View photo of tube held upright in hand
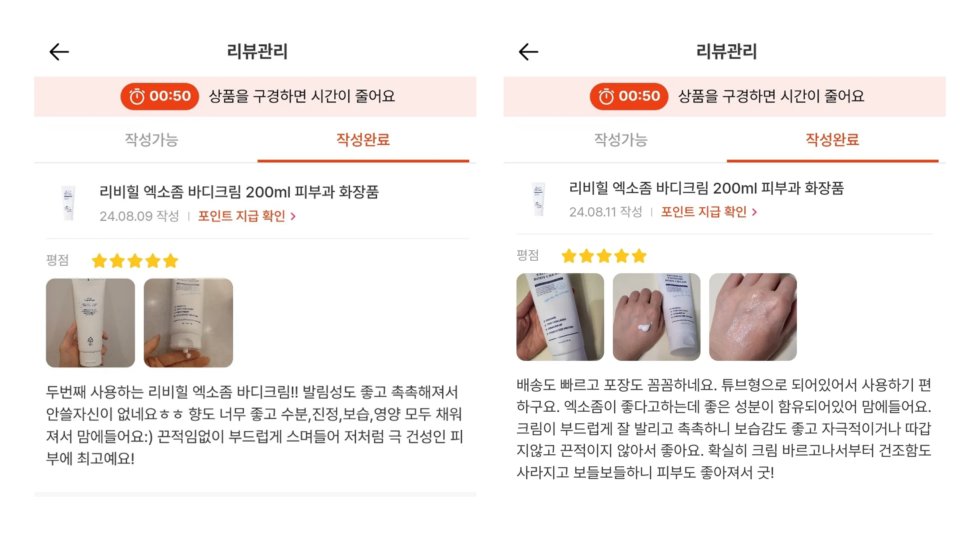Image resolution: width=980 pixels, height=541 pixels. click(90, 323)
